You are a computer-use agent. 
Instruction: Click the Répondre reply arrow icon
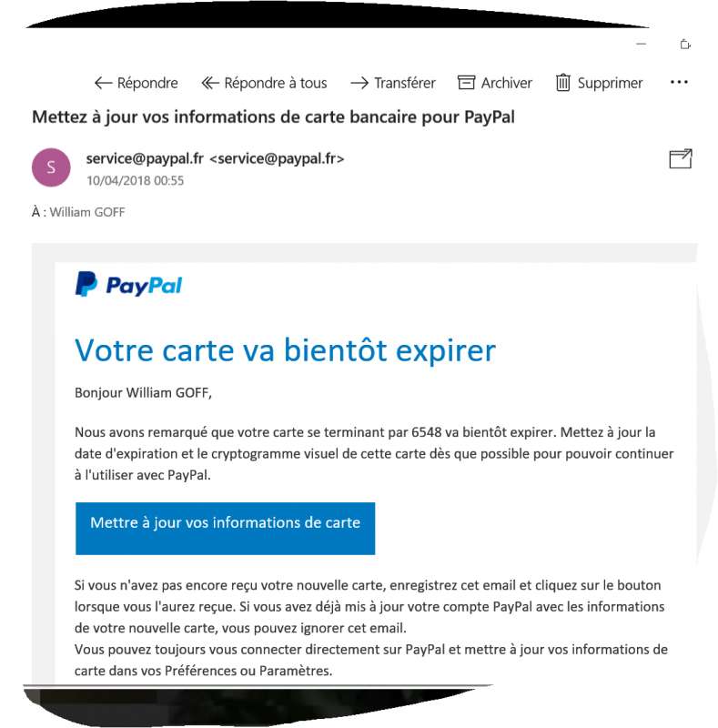point(103,83)
